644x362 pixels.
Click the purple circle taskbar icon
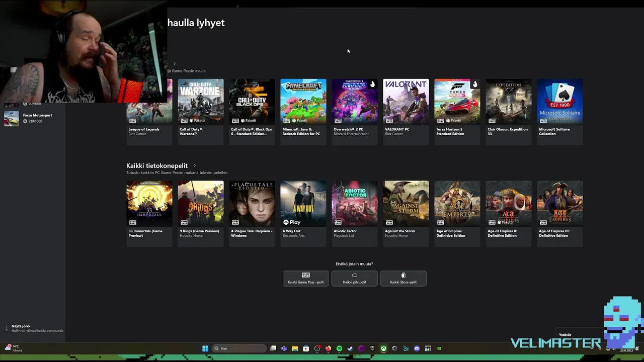(x=361, y=348)
